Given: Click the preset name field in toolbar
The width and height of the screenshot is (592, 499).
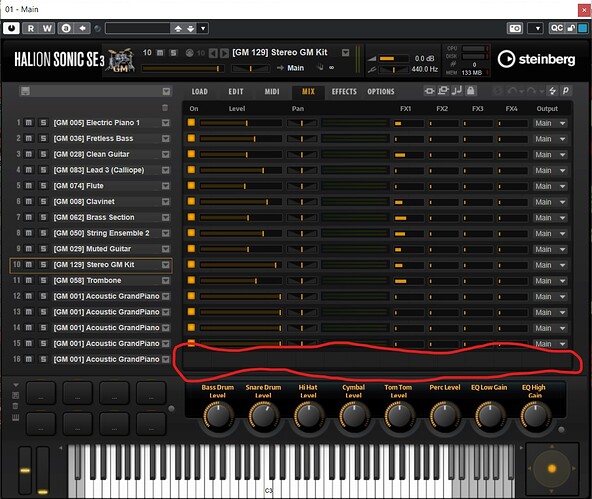Looking at the screenshot, I should tap(138, 28).
